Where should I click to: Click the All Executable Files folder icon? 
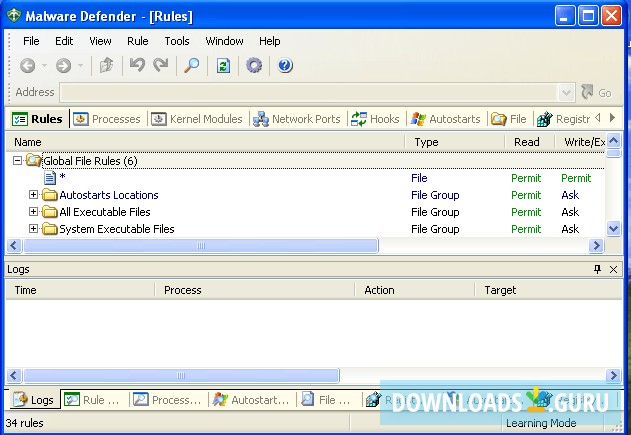[50, 212]
